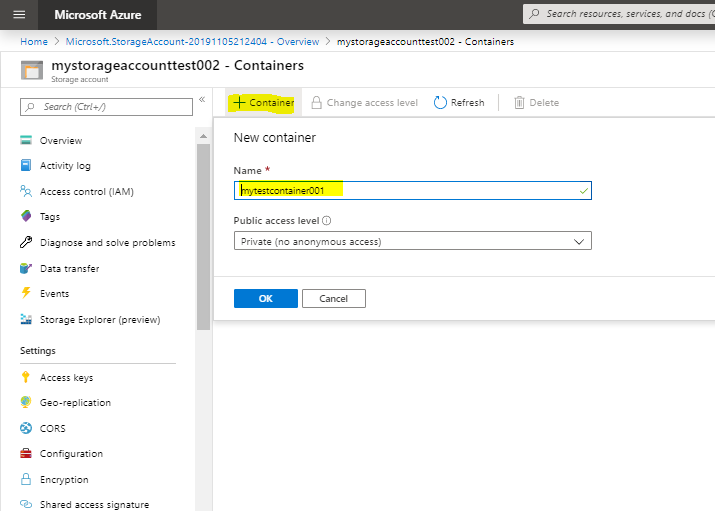Select the Access keys key icon

point(26,377)
